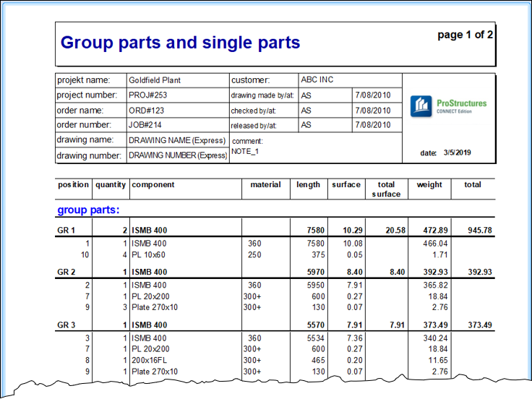Click GR 1 total value '945.78'
Image resolution: width=532 pixels, height=399 pixels.
point(480,231)
